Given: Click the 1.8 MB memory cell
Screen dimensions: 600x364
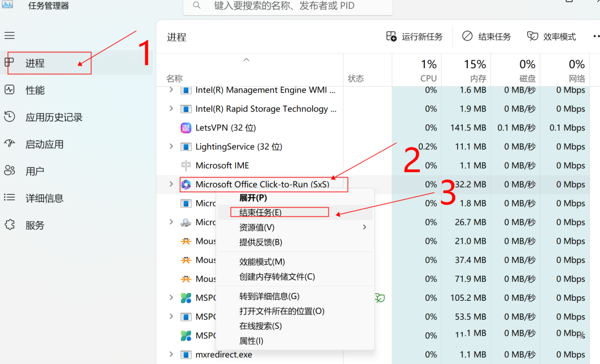Looking at the screenshot, I should [x=473, y=204].
